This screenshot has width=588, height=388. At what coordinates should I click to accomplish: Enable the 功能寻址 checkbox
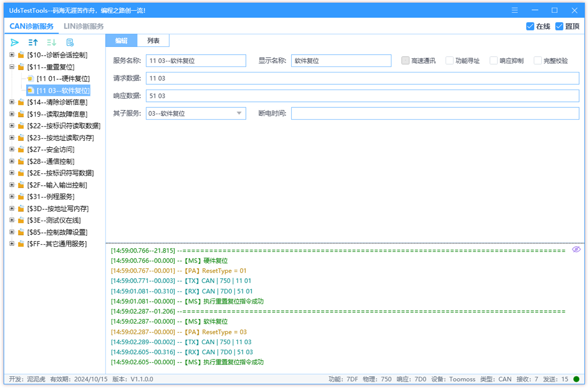point(449,60)
